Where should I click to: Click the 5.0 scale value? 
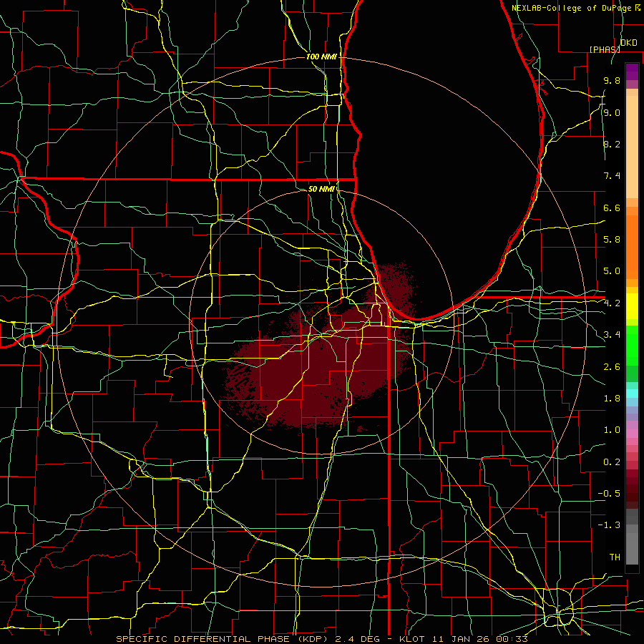click(x=612, y=271)
